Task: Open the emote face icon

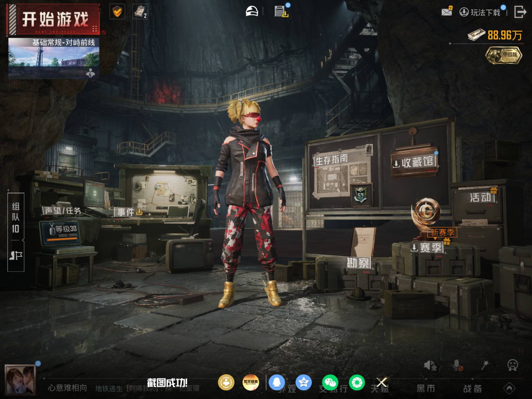Action: (x=513, y=365)
